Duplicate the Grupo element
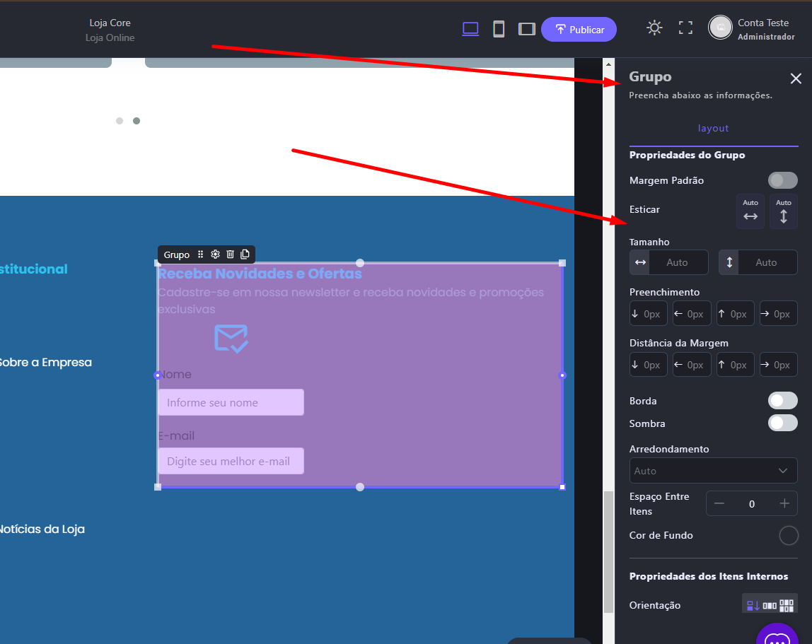Viewport: 812px width, 644px height. click(x=245, y=254)
